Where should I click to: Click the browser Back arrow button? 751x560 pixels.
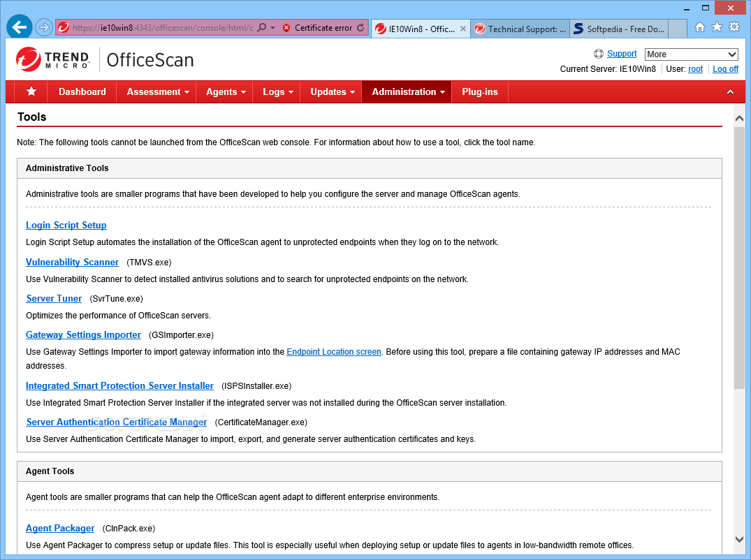19,27
